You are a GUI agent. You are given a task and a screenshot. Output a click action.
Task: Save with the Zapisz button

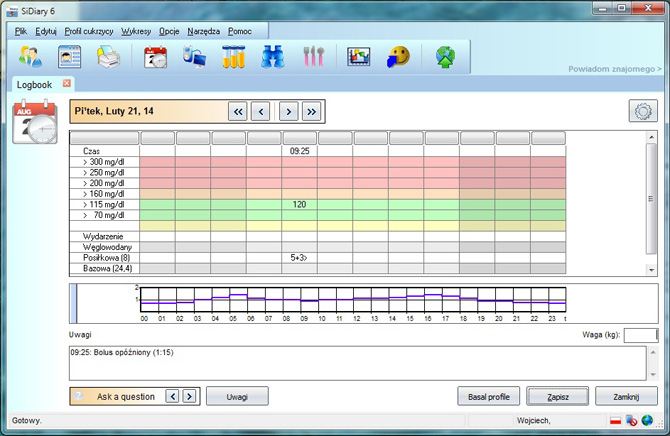pyautogui.click(x=558, y=396)
